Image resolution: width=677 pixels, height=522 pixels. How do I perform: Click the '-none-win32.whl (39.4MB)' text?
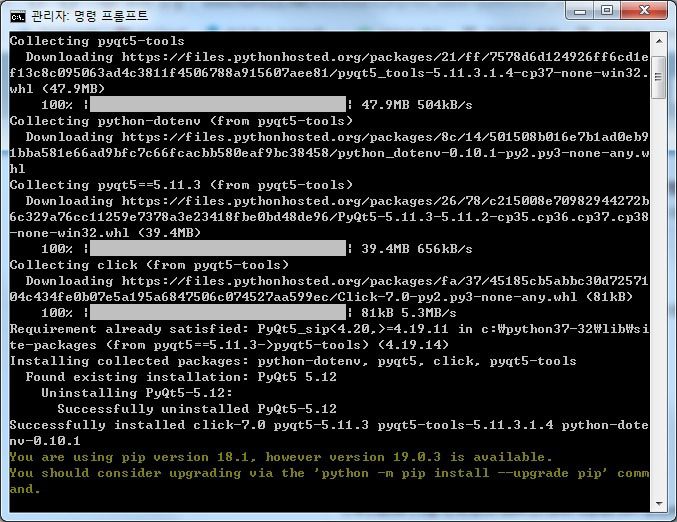(105, 233)
